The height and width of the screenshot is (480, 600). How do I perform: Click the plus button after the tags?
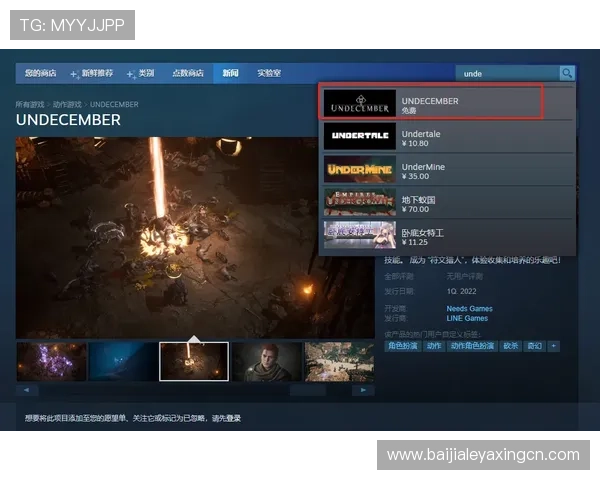(554, 346)
